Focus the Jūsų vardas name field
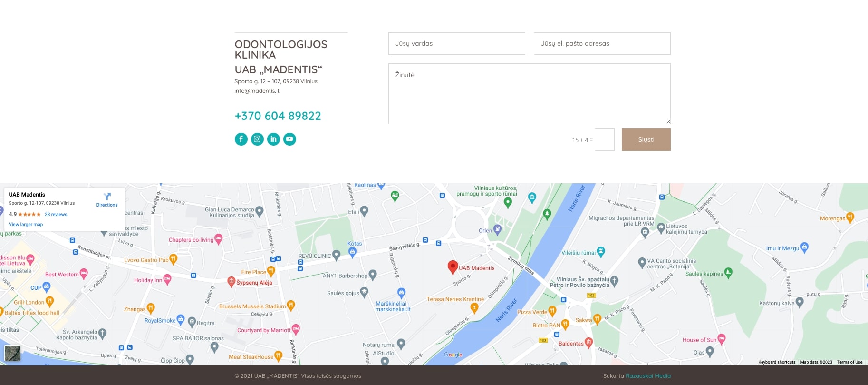The height and width of the screenshot is (385, 868). (x=457, y=43)
